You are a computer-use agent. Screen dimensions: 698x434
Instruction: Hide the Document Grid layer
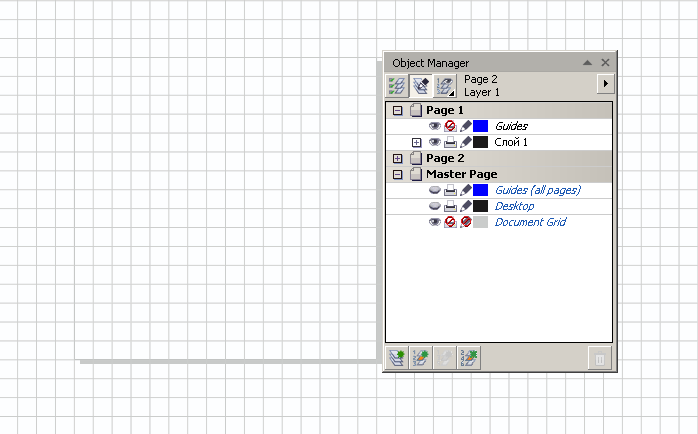pyautogui.click(x=434, y=222)
